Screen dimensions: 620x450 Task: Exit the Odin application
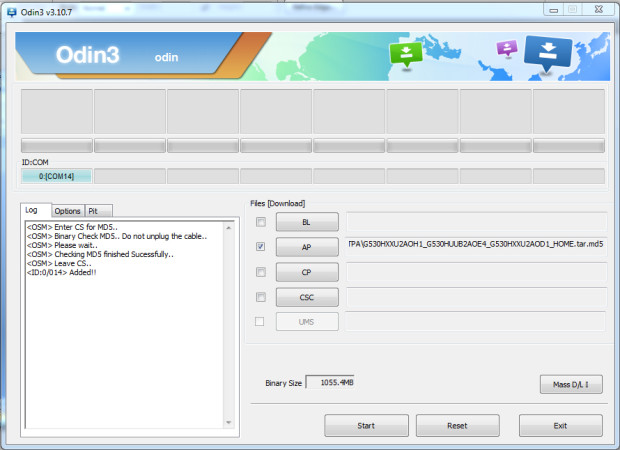(x=561, y=425)
